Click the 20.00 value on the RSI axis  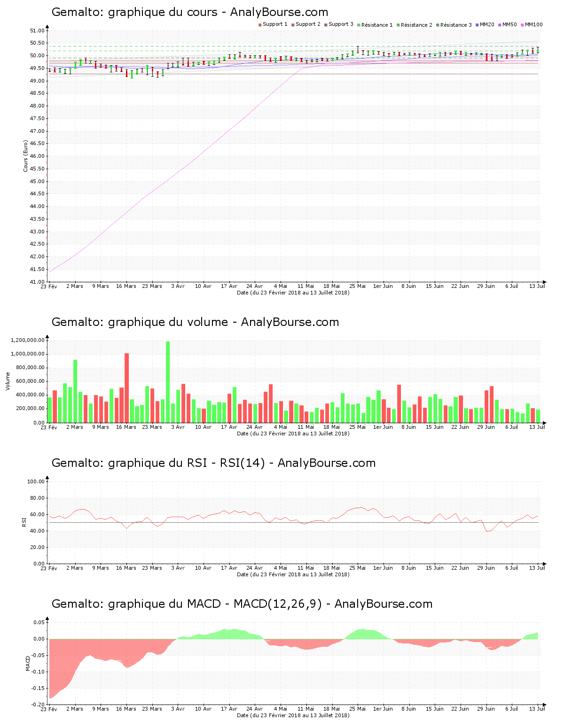pos(37,548)
